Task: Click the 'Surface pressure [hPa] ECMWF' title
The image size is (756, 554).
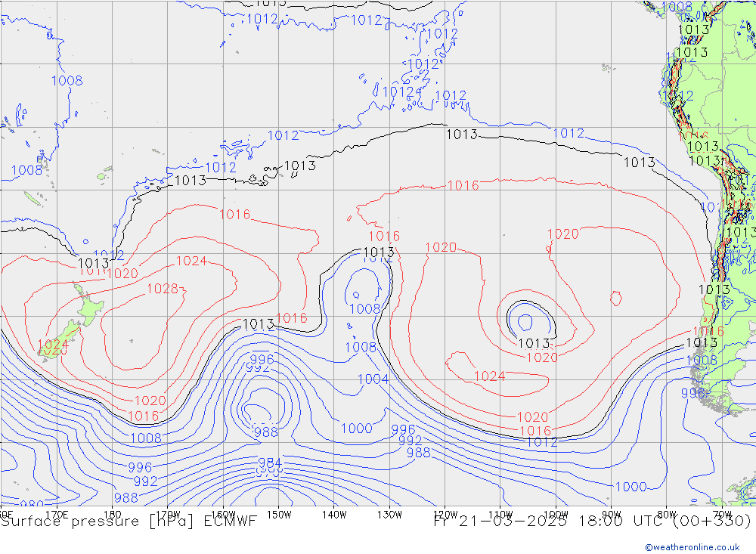Action: coord(129,522)
